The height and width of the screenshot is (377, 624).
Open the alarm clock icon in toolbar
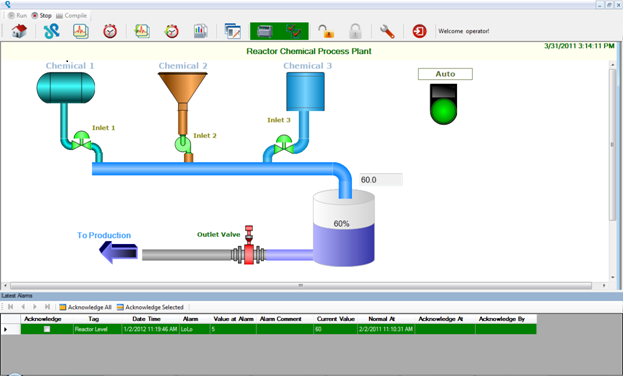pyautogui.click(x=110, y=31)
